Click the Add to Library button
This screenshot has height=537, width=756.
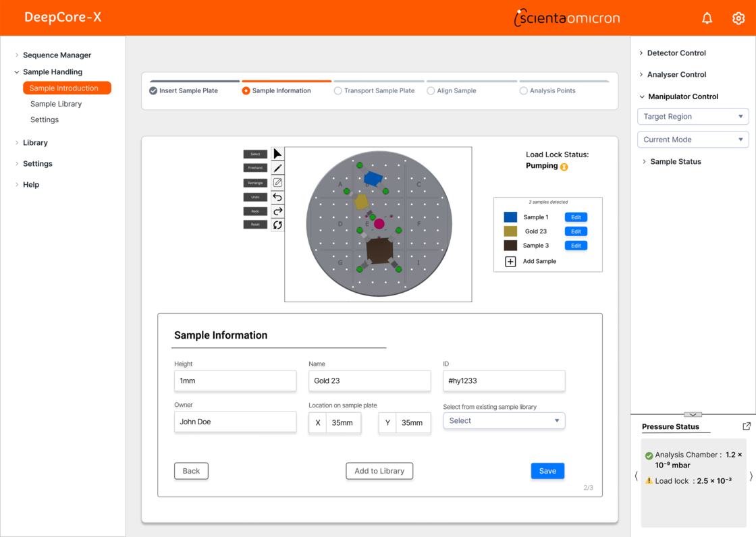coord(379,471)
